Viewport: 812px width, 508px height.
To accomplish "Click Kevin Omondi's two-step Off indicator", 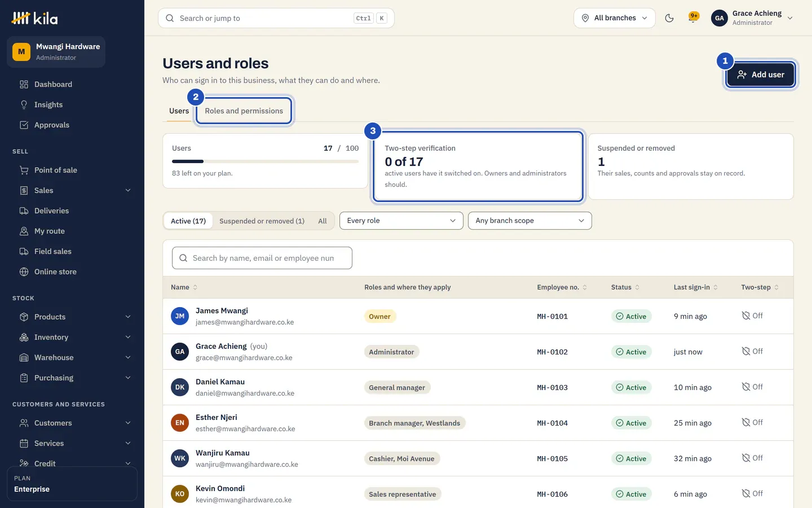I will (x=752, y=494).
